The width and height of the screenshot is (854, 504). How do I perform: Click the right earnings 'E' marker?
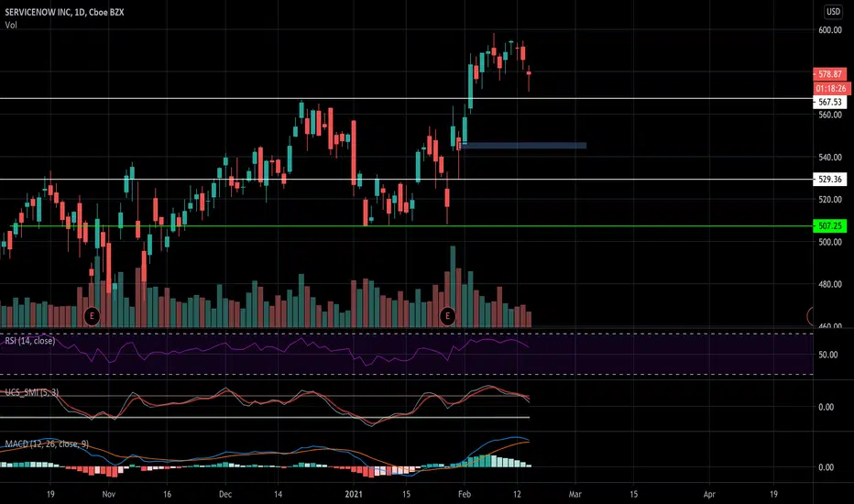(x=448, y=316)
